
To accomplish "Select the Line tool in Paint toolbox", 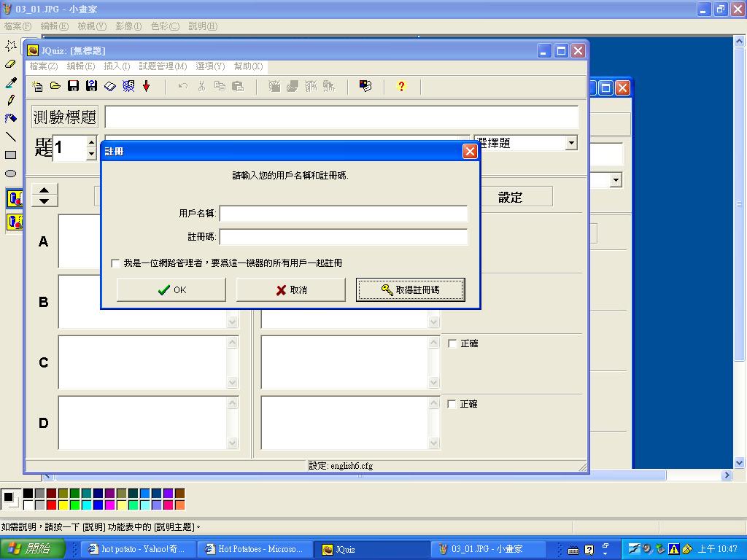I will [x=11, y=136].
